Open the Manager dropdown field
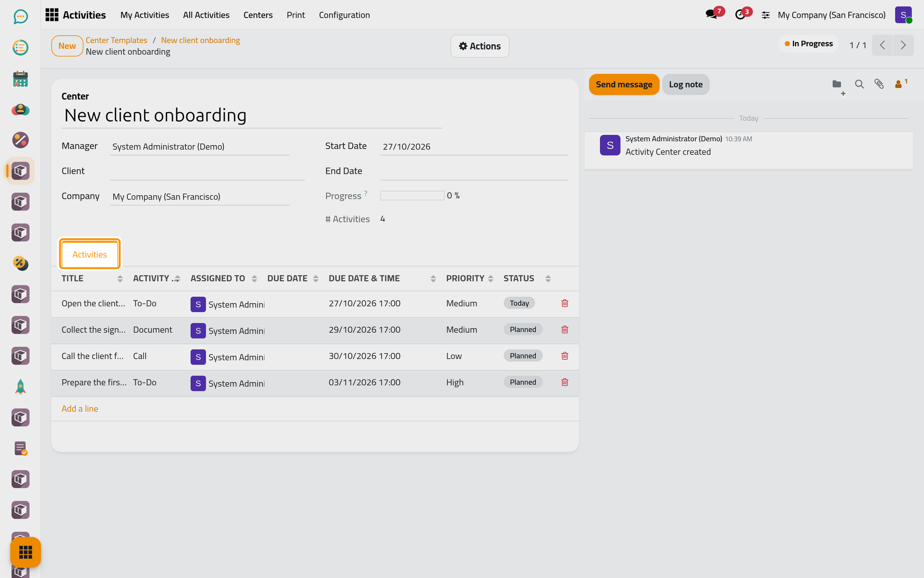 click(199, 146)
